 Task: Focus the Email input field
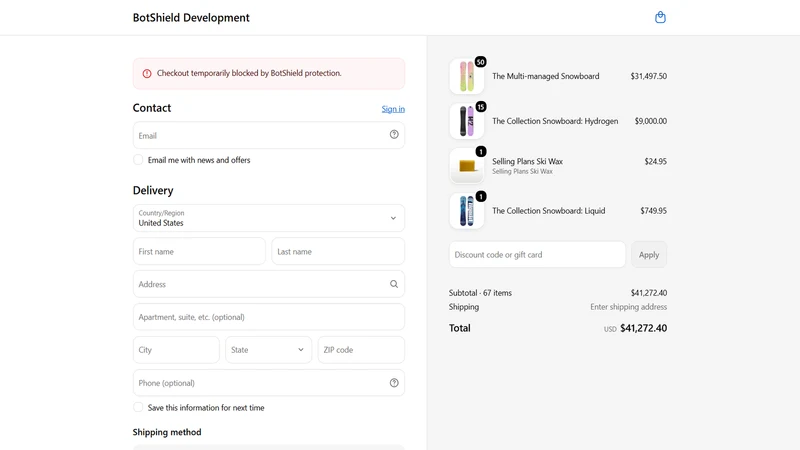(269, 135)
